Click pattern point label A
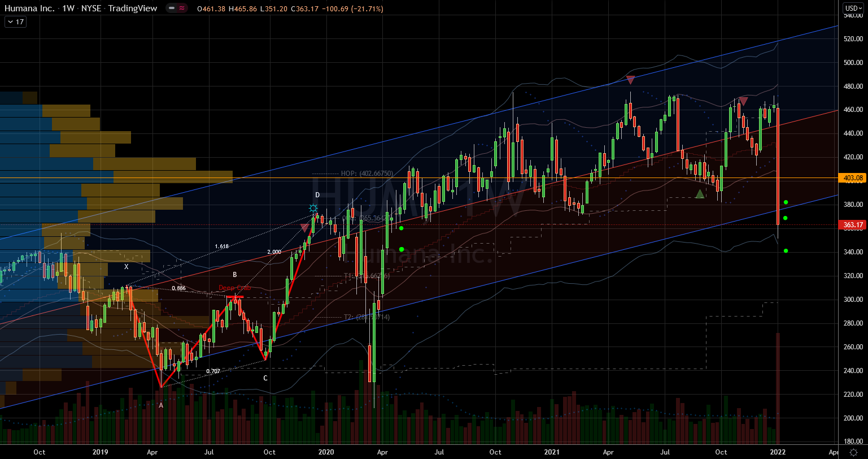 (x=160, y=405)
